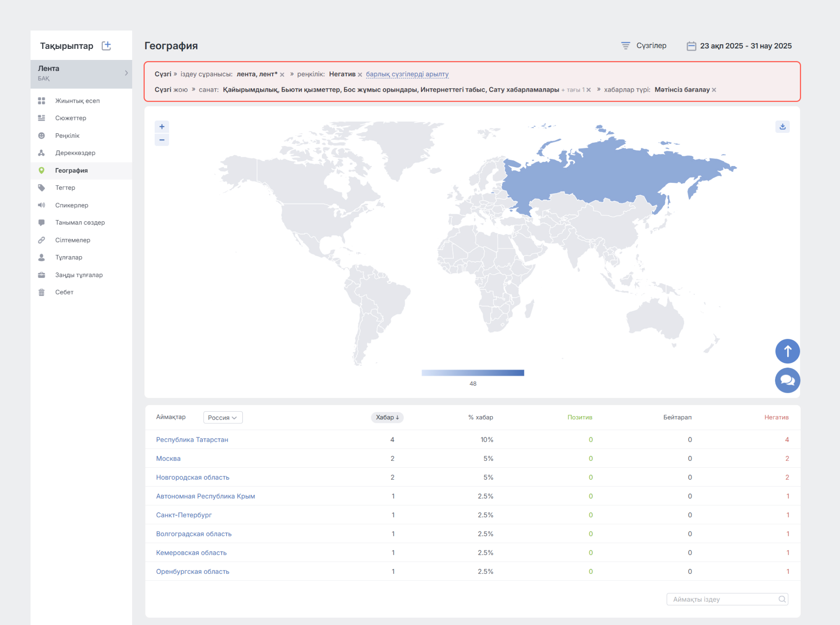Viewport: 840px width, 625px height.
Task: Sort by Негатив column header
Action: pos(776,417)
